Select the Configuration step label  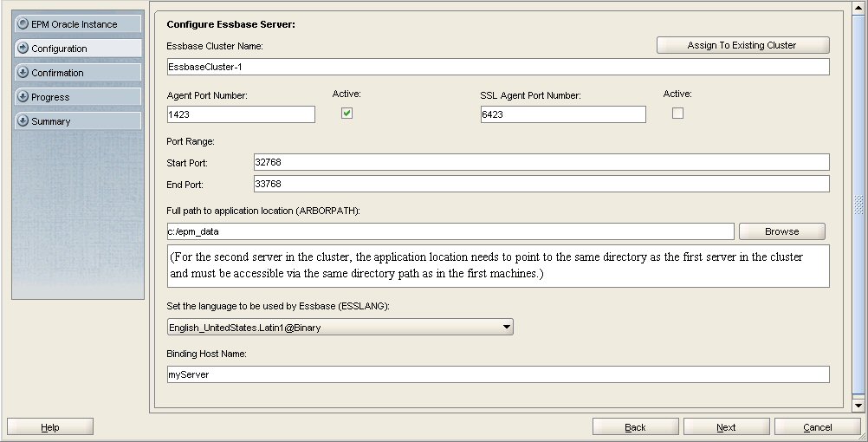(59, 49)
